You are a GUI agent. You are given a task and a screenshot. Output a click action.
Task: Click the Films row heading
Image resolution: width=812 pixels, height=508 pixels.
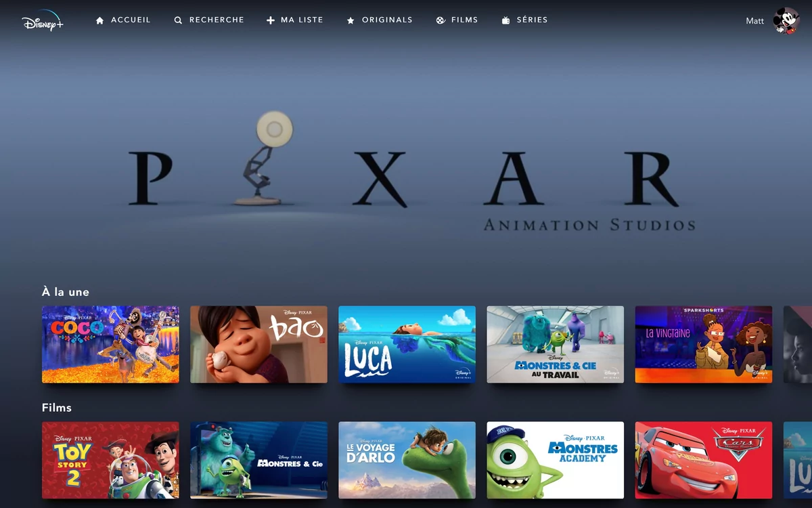pos(57,408)
